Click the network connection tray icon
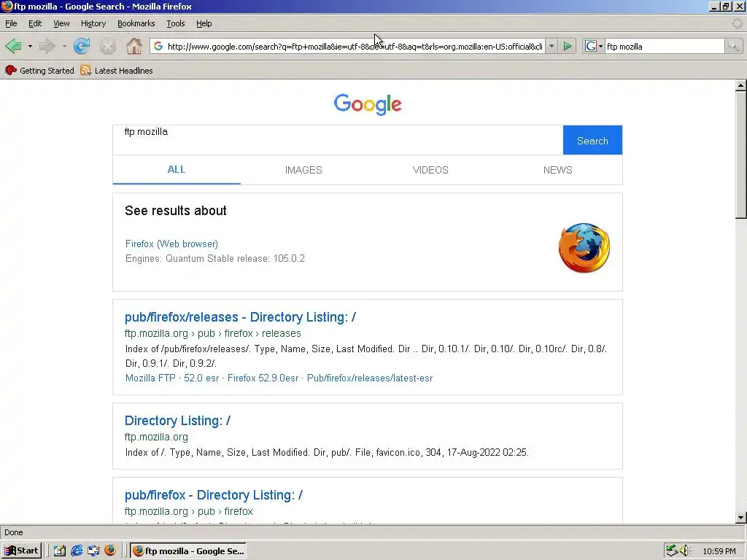747x560 pixels. tap(672, 551)
